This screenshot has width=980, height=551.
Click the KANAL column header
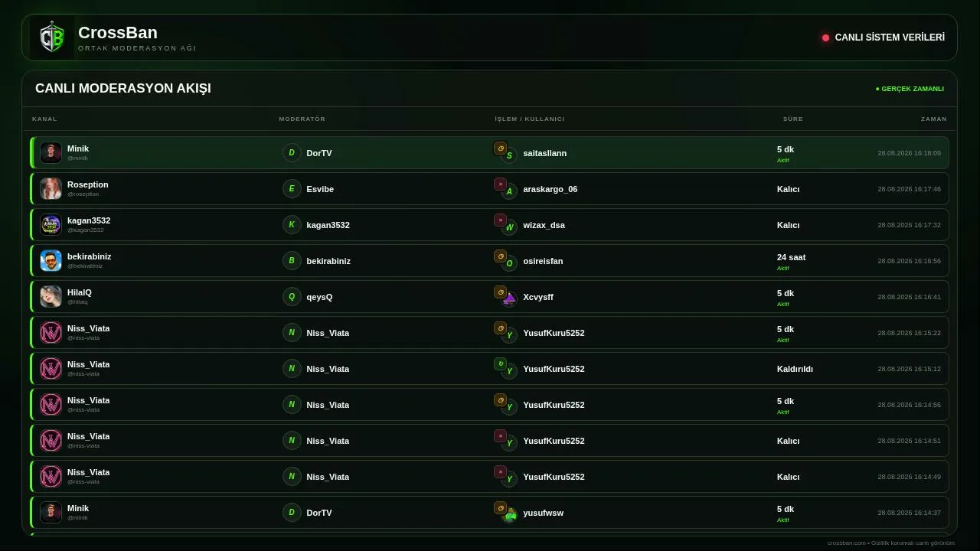pyautogui.click(x=44, y=119)
